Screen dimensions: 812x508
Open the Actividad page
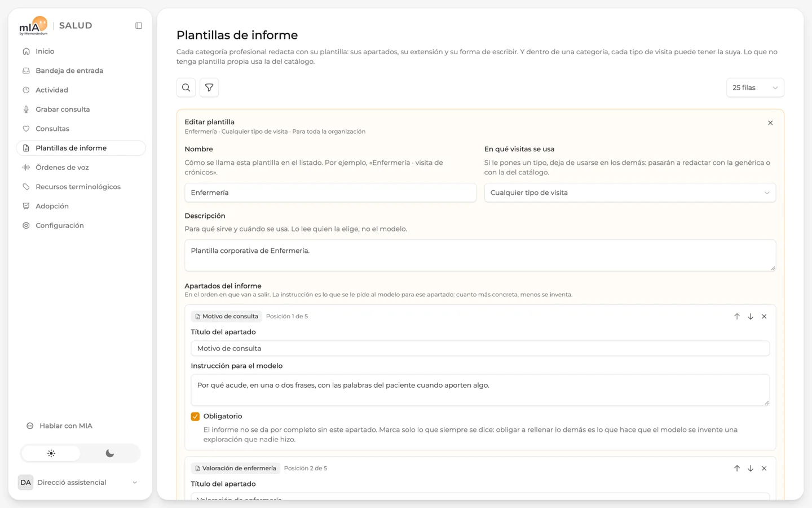pyautogui.click(x=81, y=90)
